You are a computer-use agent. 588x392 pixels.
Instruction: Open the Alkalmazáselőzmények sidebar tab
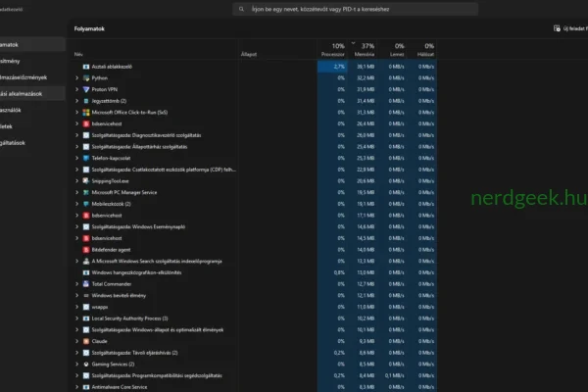click(32, 77)
